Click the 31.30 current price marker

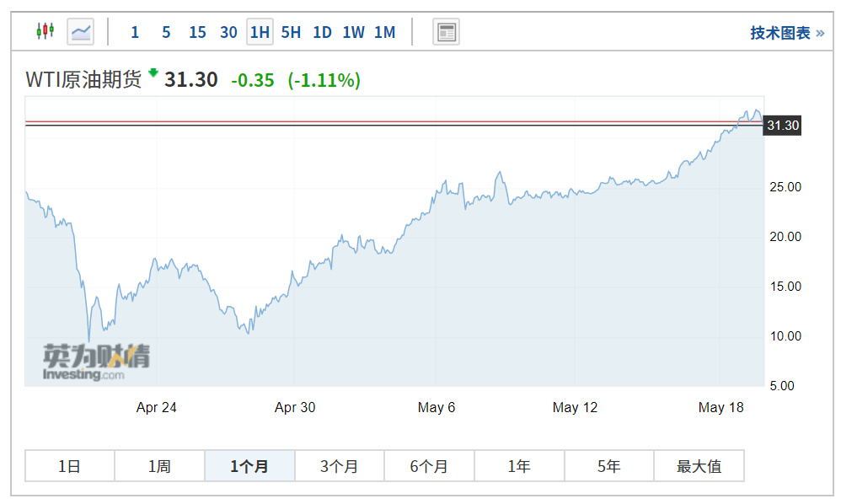tap(782, 126)
